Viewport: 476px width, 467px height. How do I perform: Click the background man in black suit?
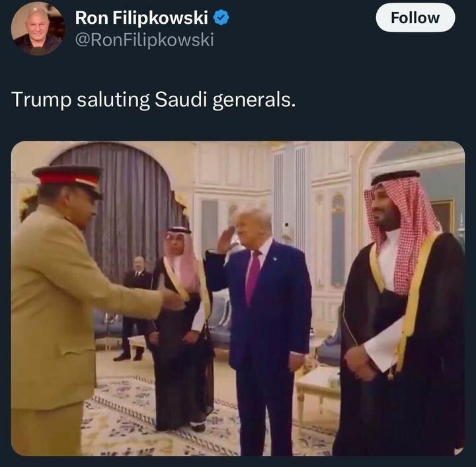pos(136,308)
